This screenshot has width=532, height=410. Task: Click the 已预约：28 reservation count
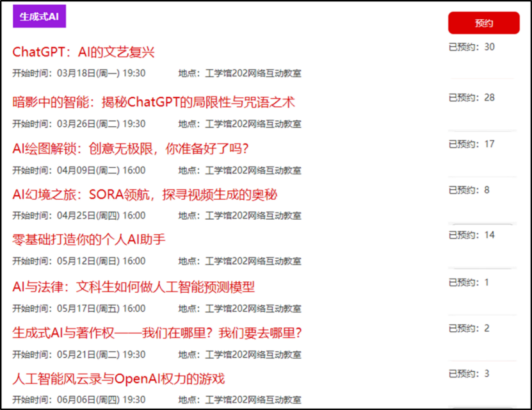pyautogui.click(x=472, y=98)
